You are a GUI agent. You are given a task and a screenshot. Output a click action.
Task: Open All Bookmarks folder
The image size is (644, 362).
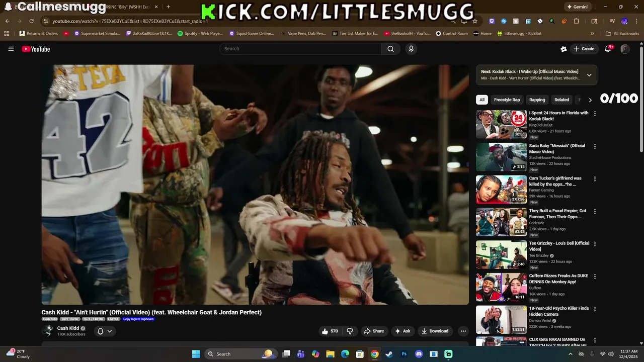(x=622, y=34)
